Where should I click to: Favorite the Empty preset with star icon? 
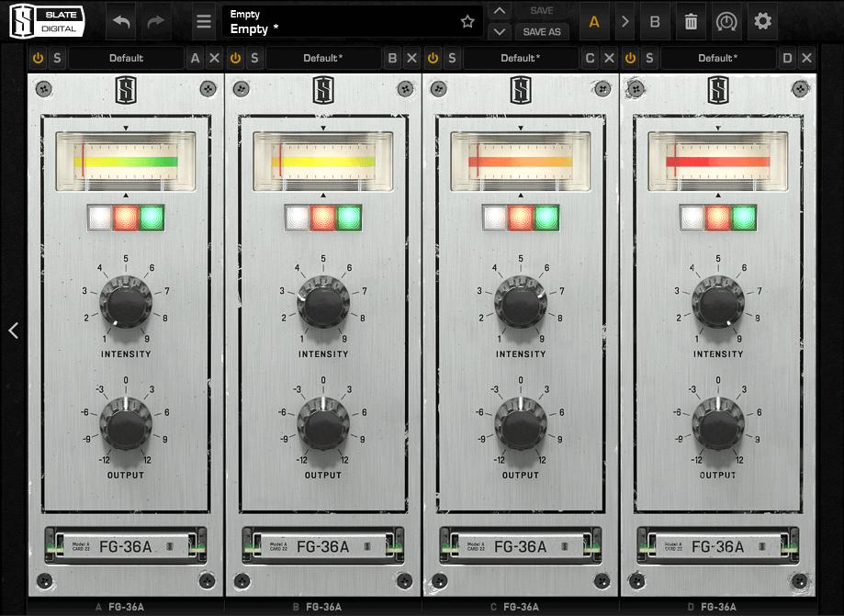(467, 21)
